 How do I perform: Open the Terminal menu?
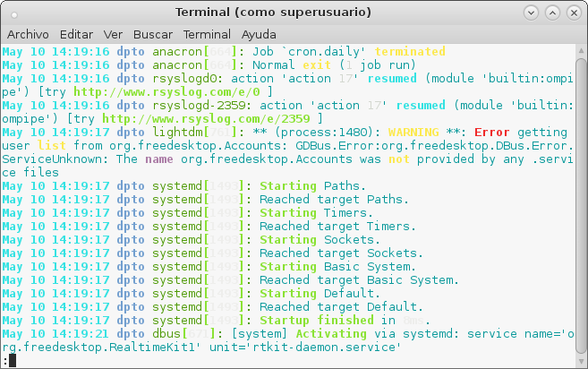(207, 35)
